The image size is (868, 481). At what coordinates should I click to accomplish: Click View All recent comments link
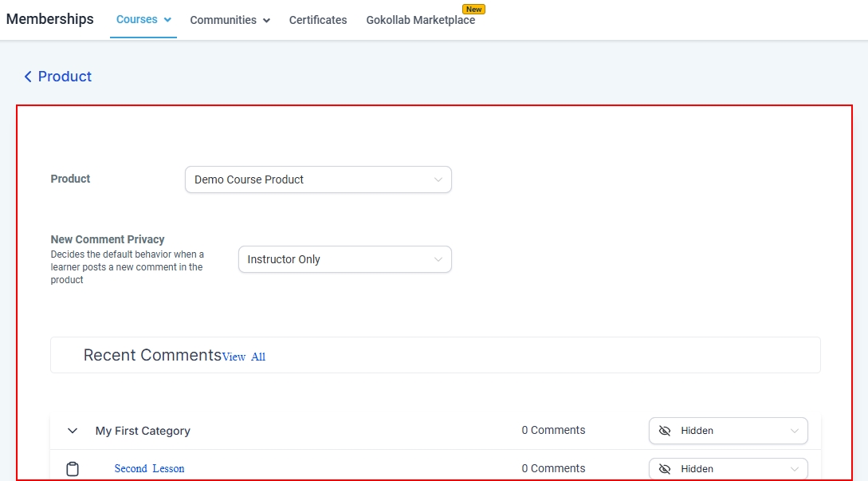point(244,357)
